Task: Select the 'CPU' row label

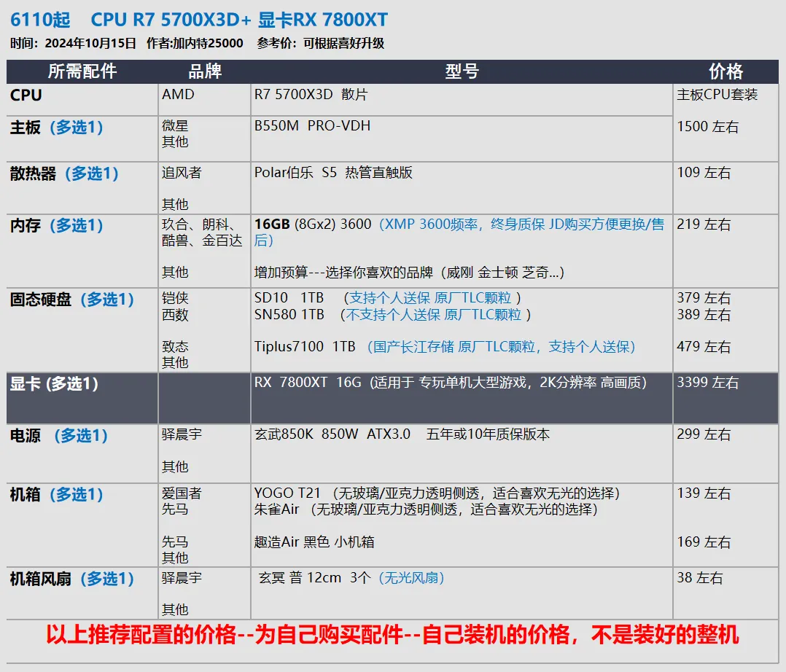Action: (26, 95)
